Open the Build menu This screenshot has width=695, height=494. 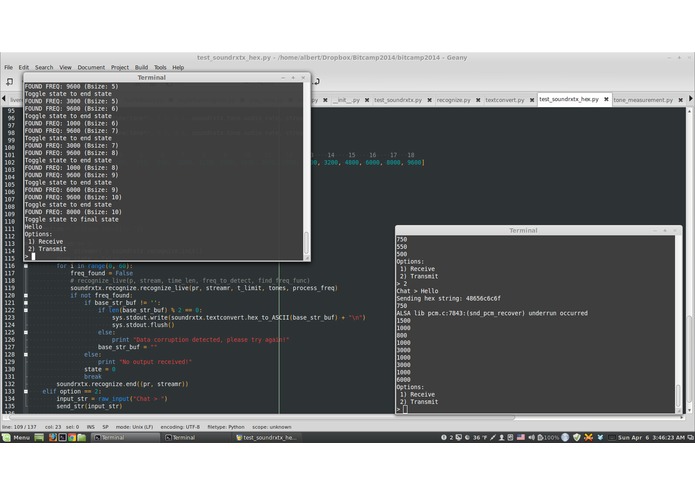click(141, 67)
